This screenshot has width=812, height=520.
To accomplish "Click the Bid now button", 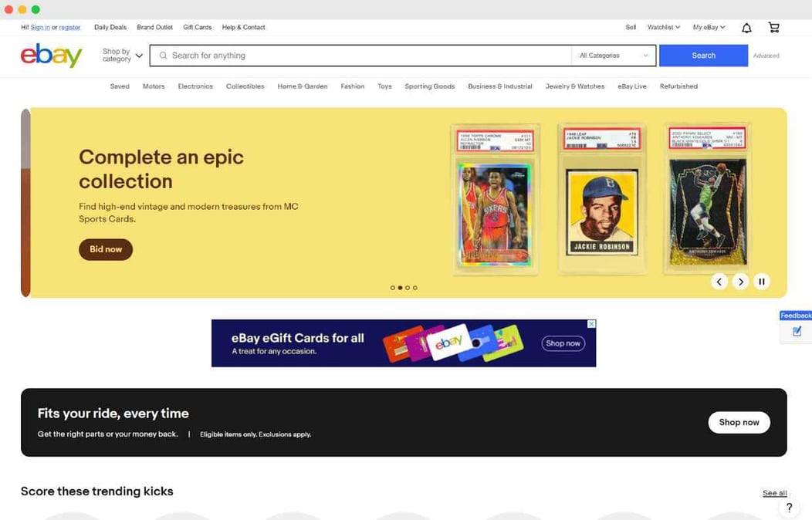I will point(106,249).
